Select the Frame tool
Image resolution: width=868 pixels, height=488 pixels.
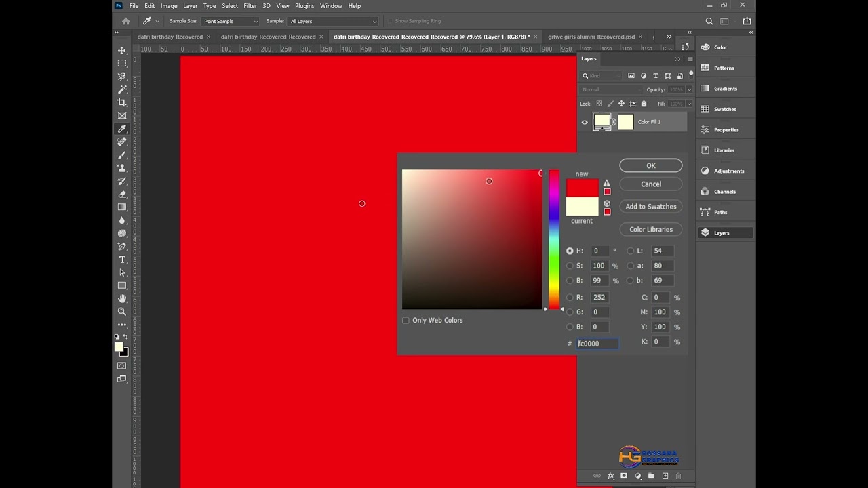click(x=122, y=116)
